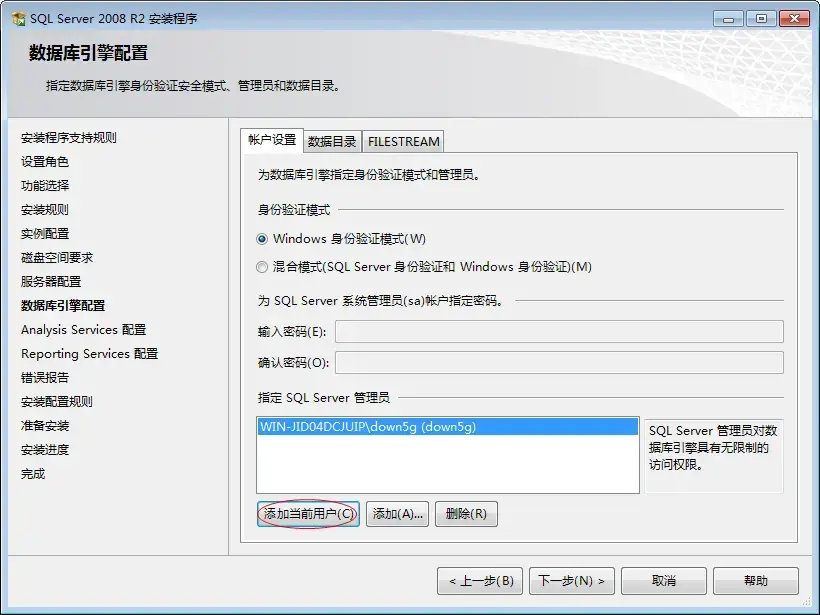Image resolution: width=820 pixels, height=615 pixels.
Task: Click the 添加(A)... button
Action: [397, 514]
